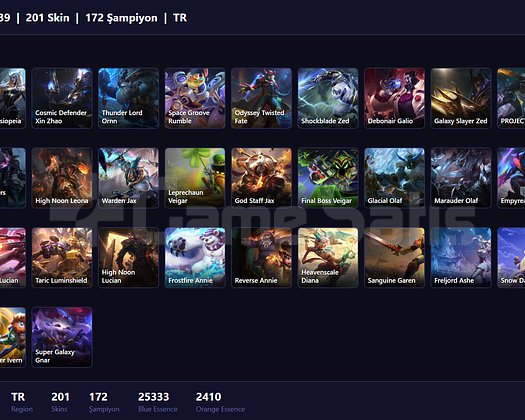Select the Cosmic Defender Xin Zhao skin
Screen dimensions: 525x420
coord(62,98)
